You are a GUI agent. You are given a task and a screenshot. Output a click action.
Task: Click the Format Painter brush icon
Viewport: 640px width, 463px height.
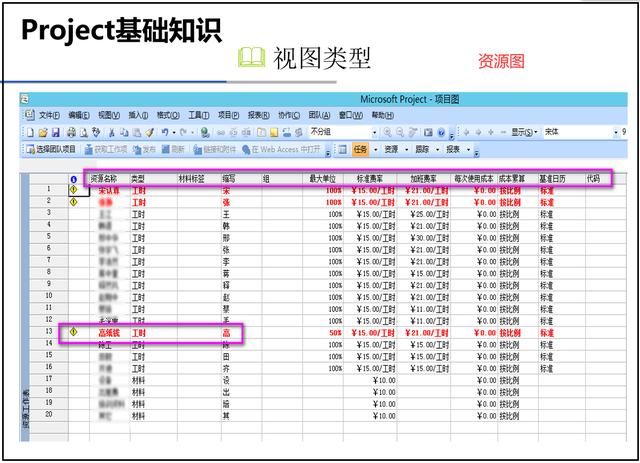(149, 133)
